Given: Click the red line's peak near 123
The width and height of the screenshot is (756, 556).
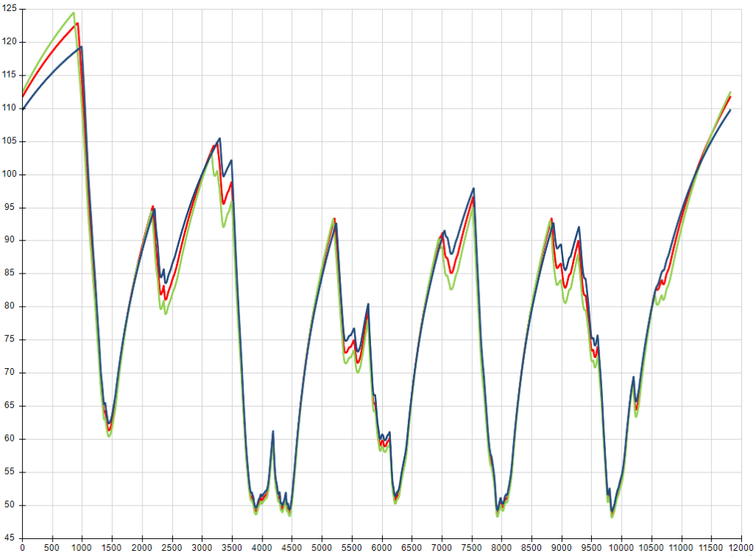Looking at the screenshot, I should point(78,23).
